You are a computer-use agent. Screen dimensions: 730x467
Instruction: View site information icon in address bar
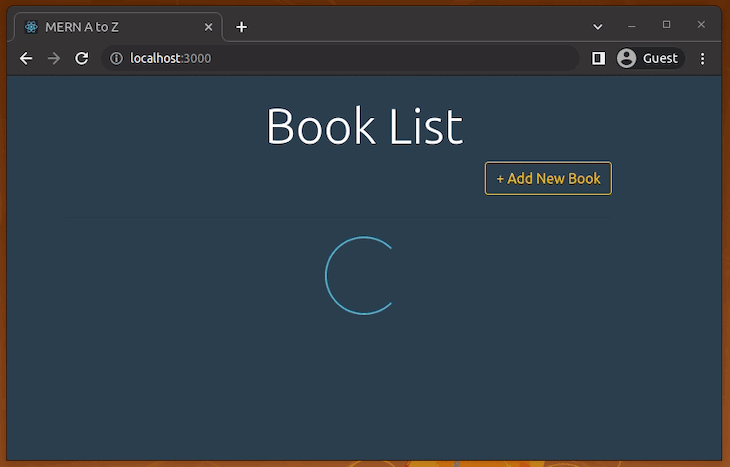coord(116,59)
